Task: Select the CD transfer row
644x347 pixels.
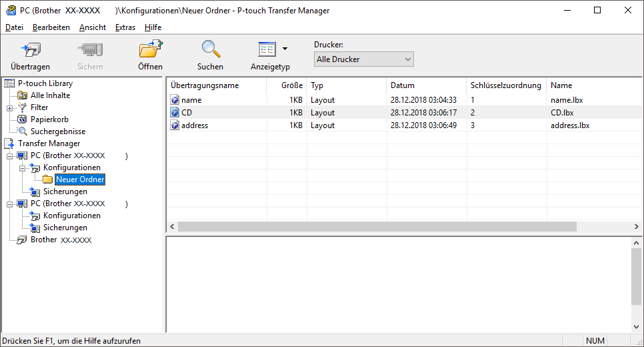Action: (405, 113)
